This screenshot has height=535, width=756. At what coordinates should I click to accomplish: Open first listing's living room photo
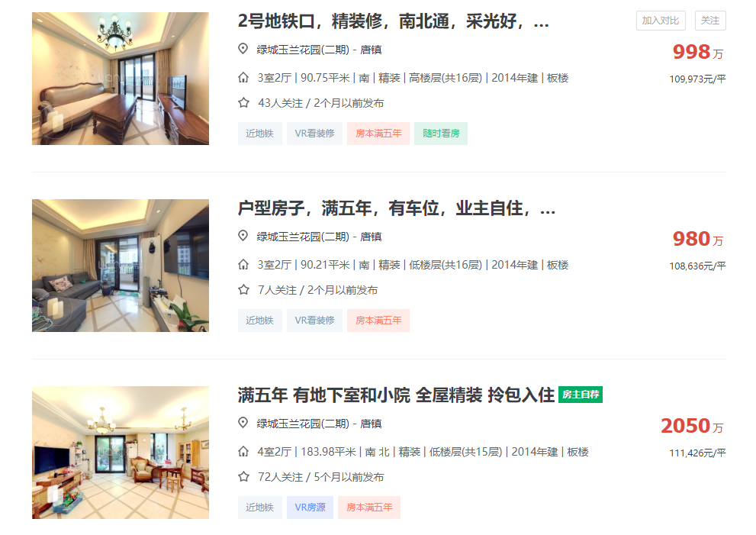coord(121,79)
